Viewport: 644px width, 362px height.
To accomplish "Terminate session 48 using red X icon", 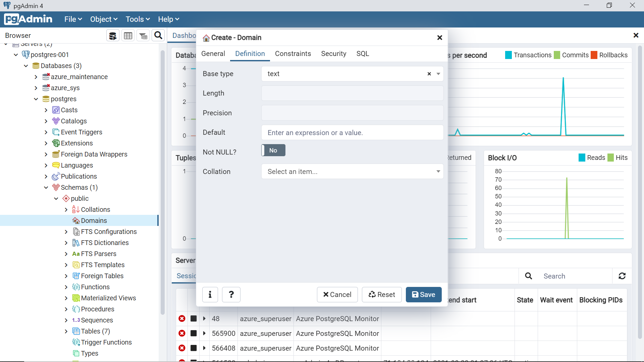I will [182, 319].
